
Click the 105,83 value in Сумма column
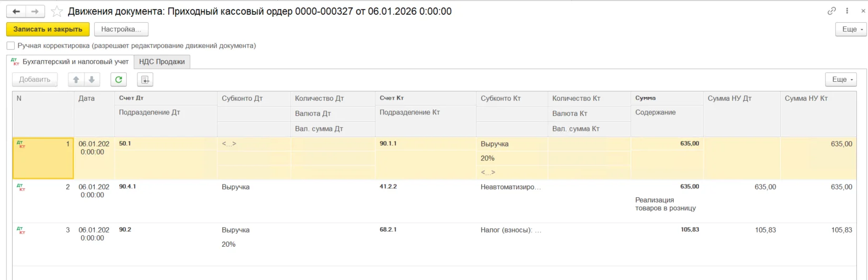pos(690,230)
